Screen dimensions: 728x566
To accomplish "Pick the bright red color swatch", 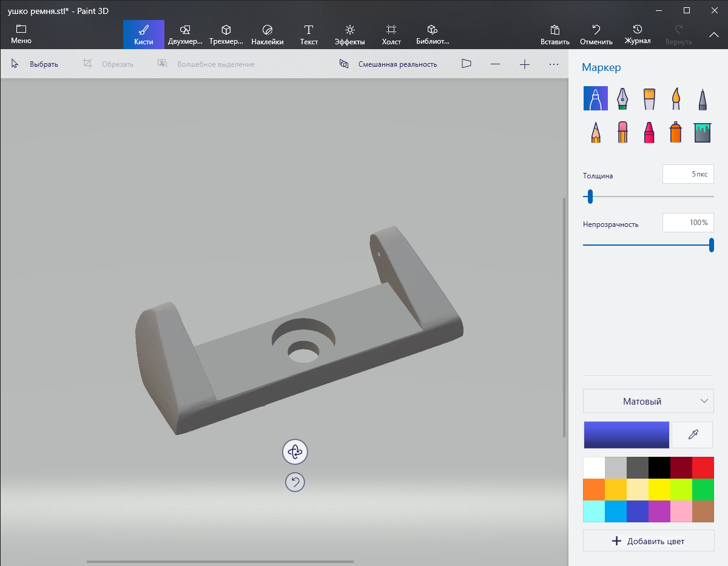I will pyautogui.click(x=703, y=468).
